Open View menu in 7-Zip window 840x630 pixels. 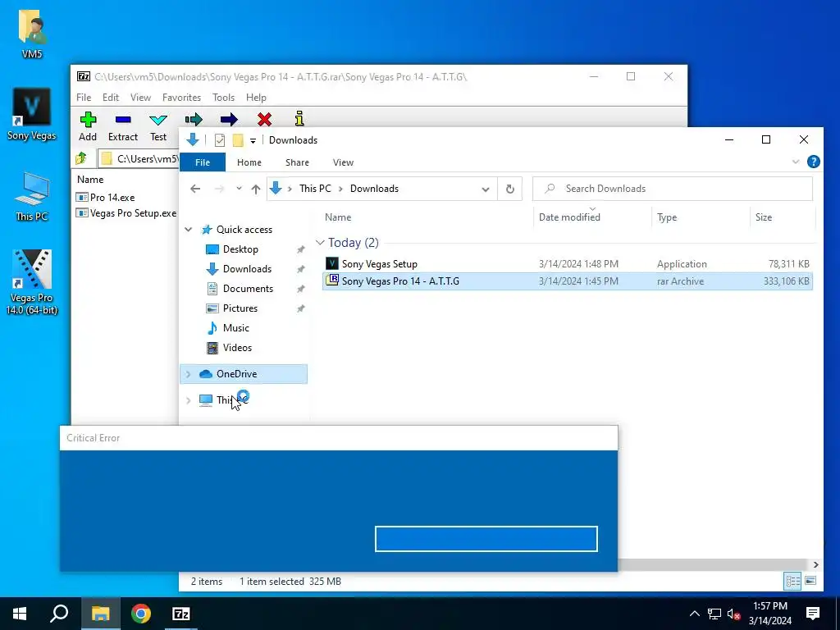tap(140, 98)
